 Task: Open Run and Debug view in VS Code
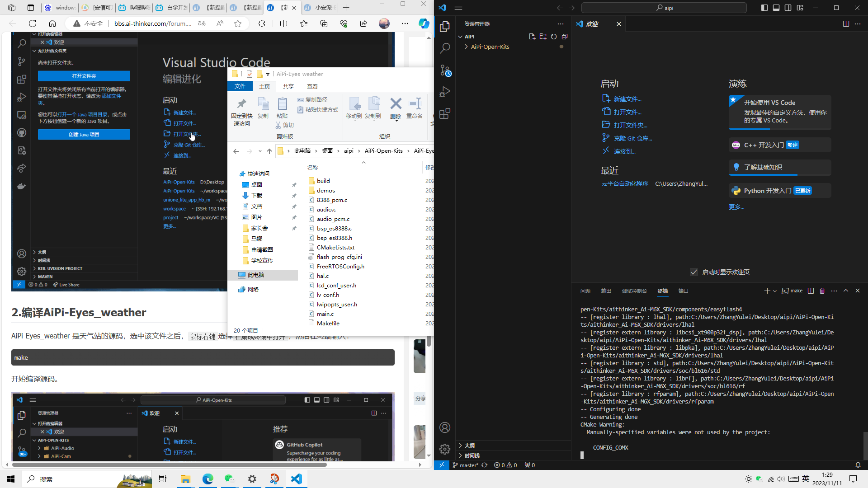click(445, 92)
